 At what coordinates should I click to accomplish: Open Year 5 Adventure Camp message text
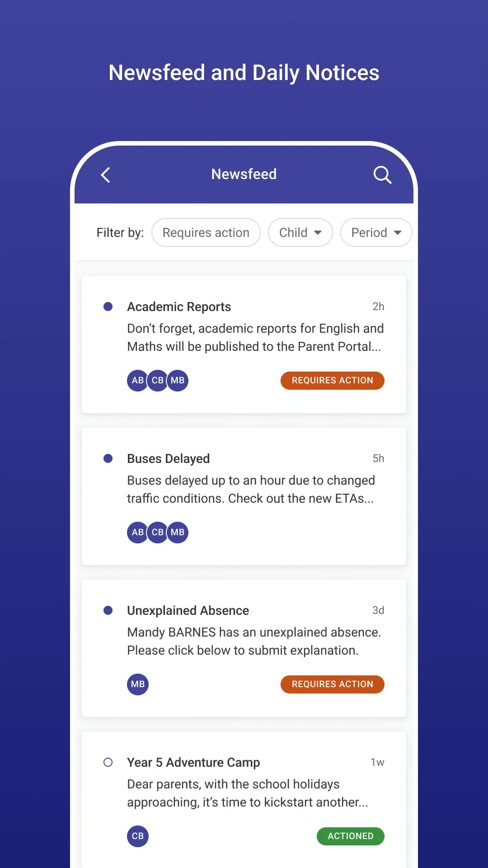(247, 793)
